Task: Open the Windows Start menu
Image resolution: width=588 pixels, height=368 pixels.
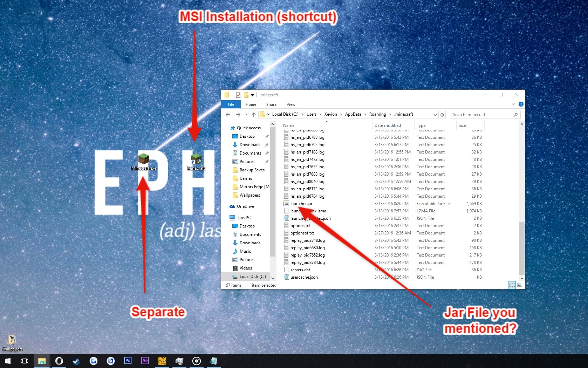Action: click(8, 361)
